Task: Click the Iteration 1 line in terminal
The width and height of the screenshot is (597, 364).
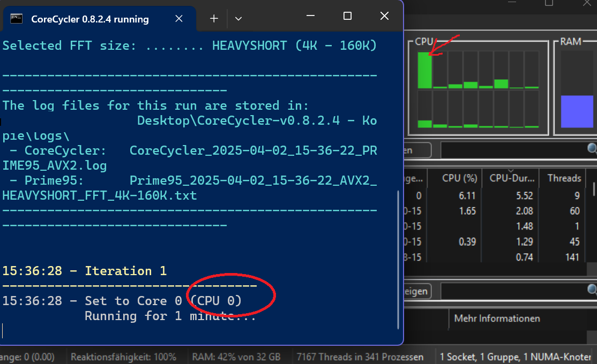Action: coord(85,271)
